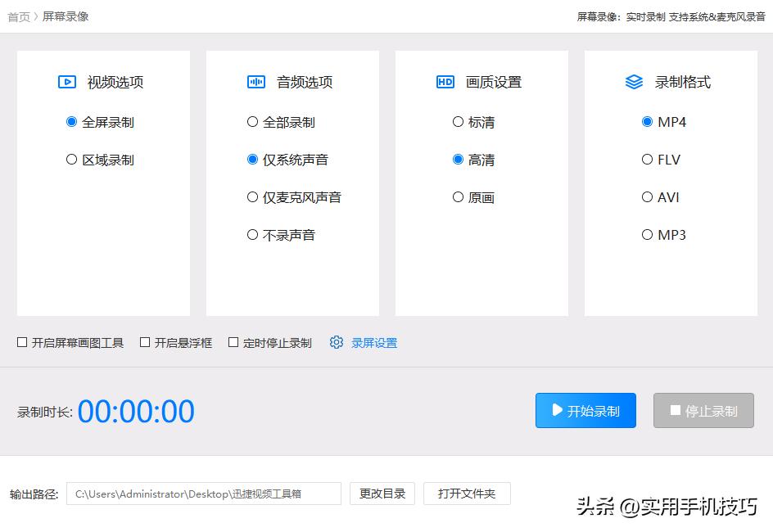Select 不录音 to disable audio
The image size is (773, 532).
pyautogui.click(x=252, y=235)
